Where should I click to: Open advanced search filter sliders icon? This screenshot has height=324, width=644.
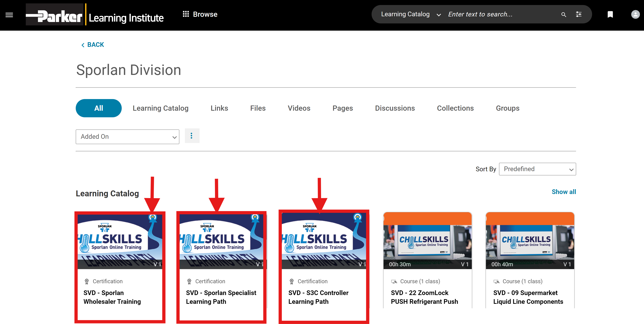pyautogui.click(x=579, y=14)
